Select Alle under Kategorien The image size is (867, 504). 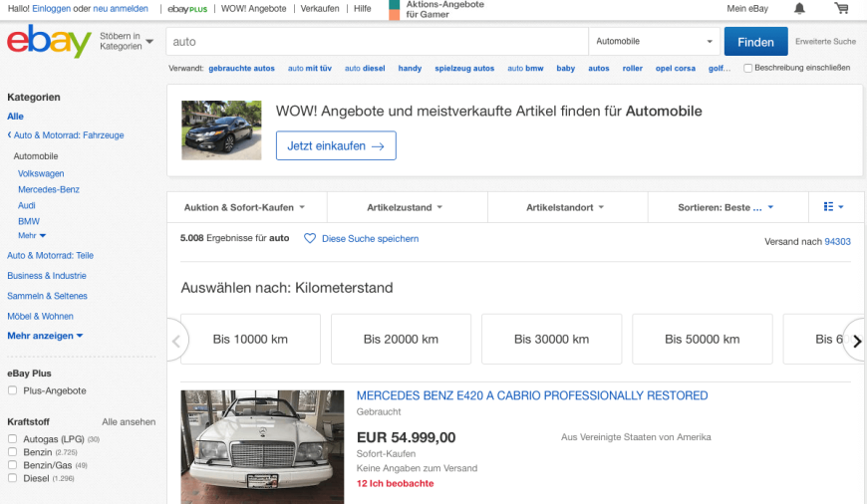point(15,117)
